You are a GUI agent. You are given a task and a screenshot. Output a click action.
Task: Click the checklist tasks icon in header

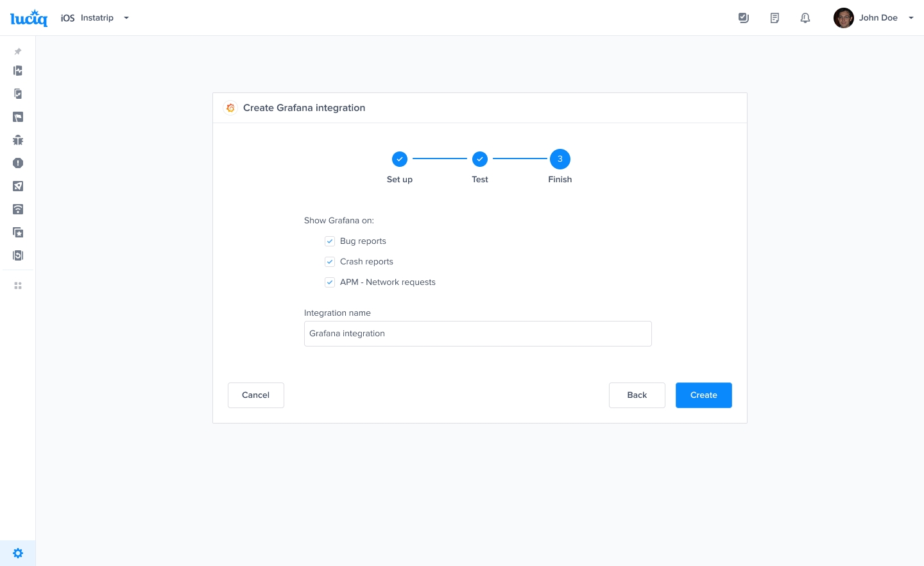coord(744,18)
